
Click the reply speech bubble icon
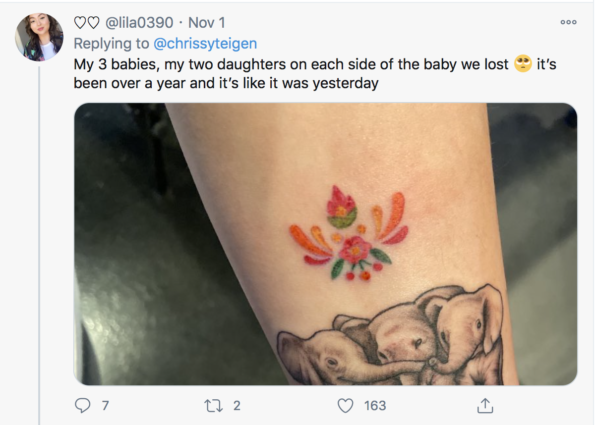point(82,405)
